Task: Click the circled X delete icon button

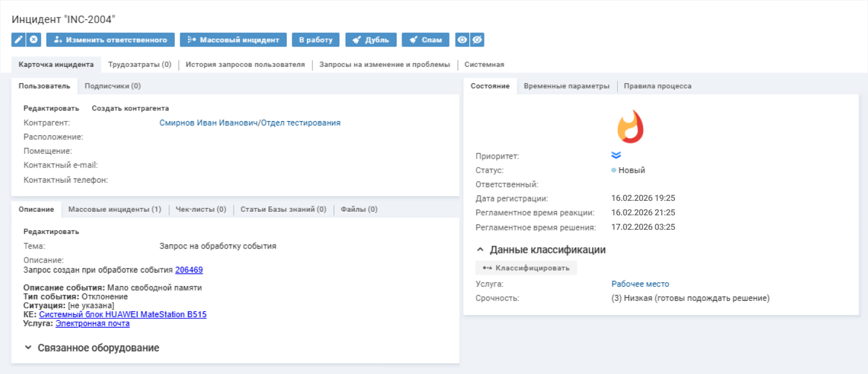Action: click(x=34, y=40)
